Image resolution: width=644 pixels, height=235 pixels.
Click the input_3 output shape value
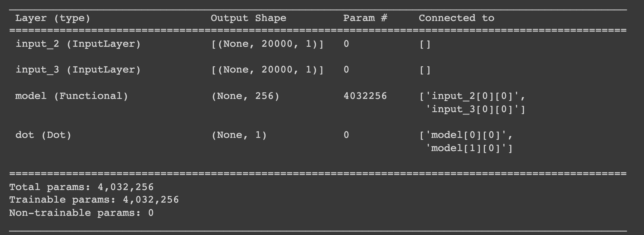click(x=267, y=70)
